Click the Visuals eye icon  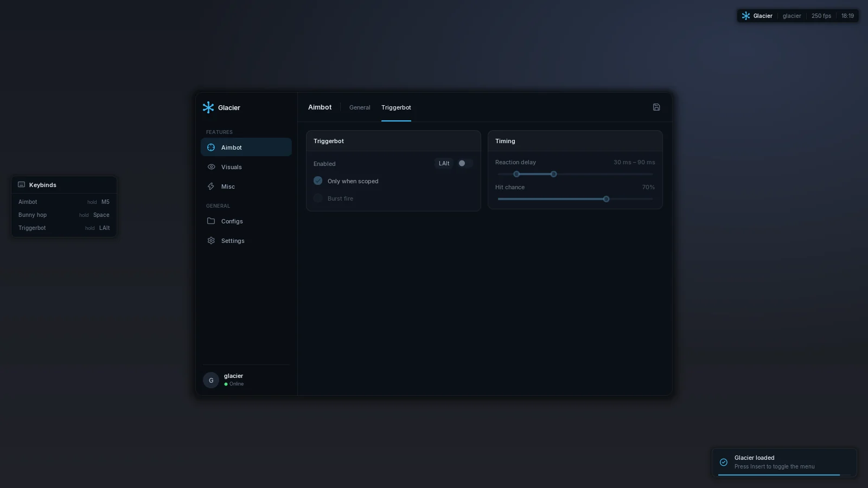point(211,167)
